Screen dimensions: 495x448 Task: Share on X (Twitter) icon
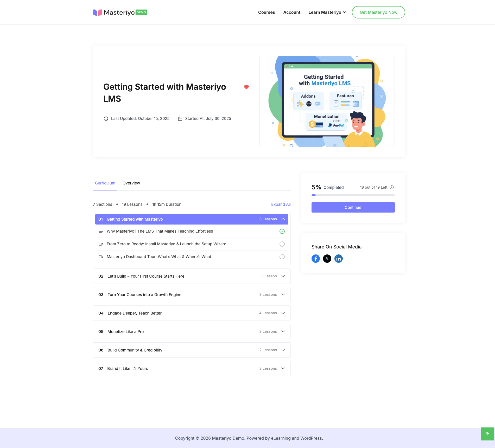(x=327, y=259)
